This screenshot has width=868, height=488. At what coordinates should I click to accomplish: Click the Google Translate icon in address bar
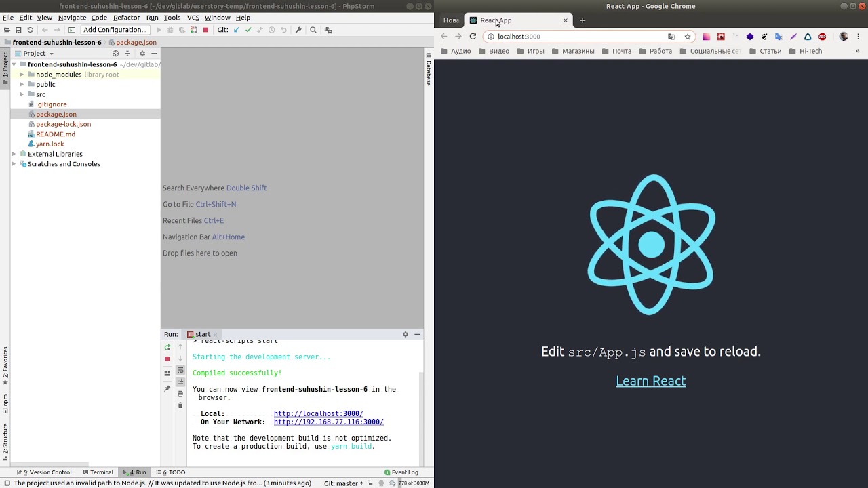coord(671,37)
